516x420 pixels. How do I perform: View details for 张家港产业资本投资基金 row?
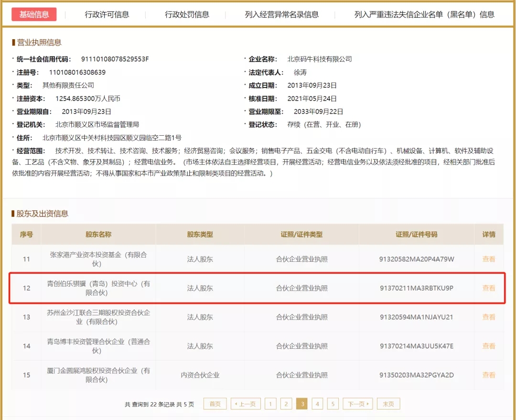pyautogui.click(x=489, y=259)
